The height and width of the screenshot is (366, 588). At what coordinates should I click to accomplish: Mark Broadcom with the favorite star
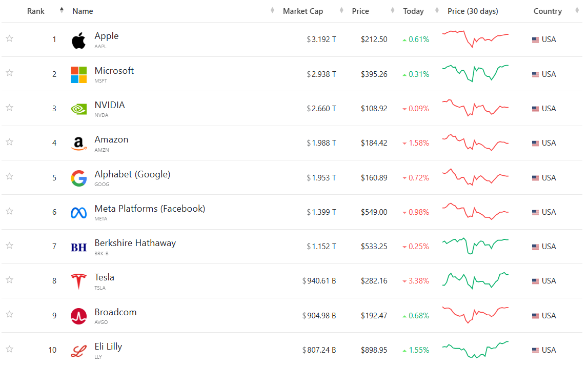pyautogui.click(x=10, y=314)
